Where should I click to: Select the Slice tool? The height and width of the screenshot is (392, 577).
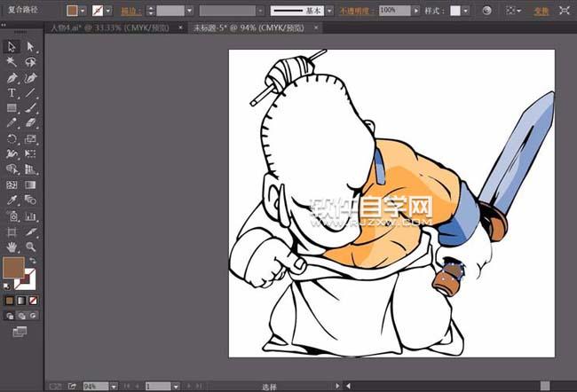[30, 231]
